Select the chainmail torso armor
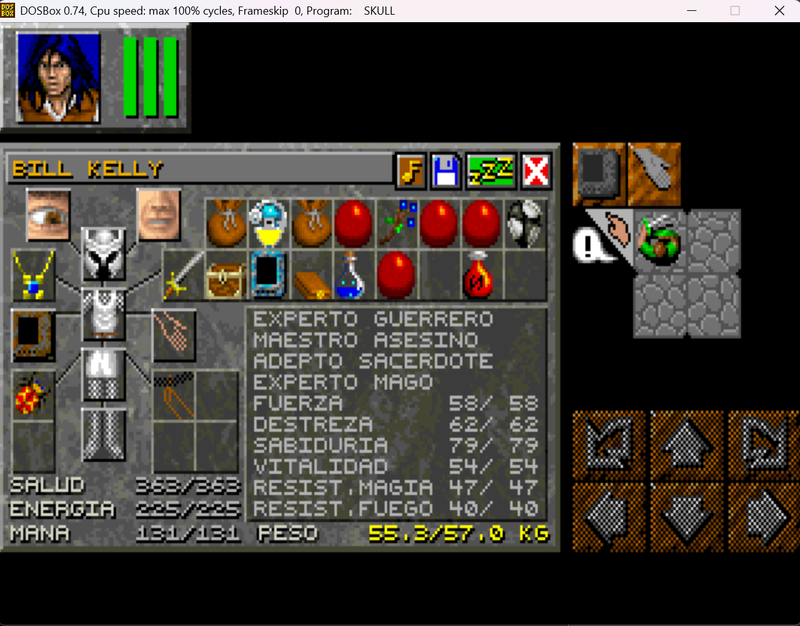Screen dimensions: 800x626 tap(104, 314)
